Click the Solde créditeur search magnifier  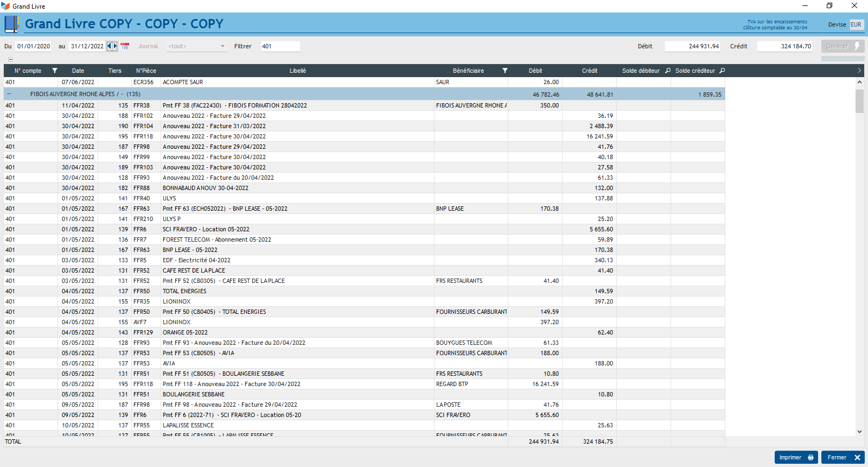[722, 71]
